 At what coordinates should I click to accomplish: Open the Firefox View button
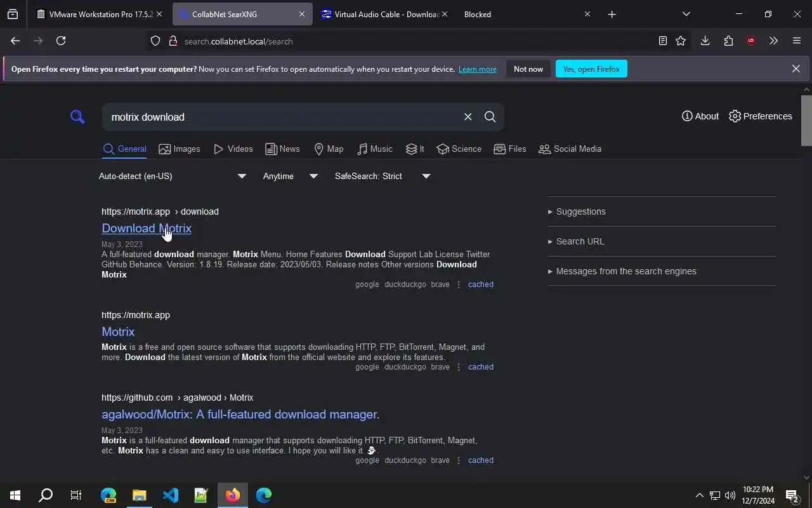[13, 14]
